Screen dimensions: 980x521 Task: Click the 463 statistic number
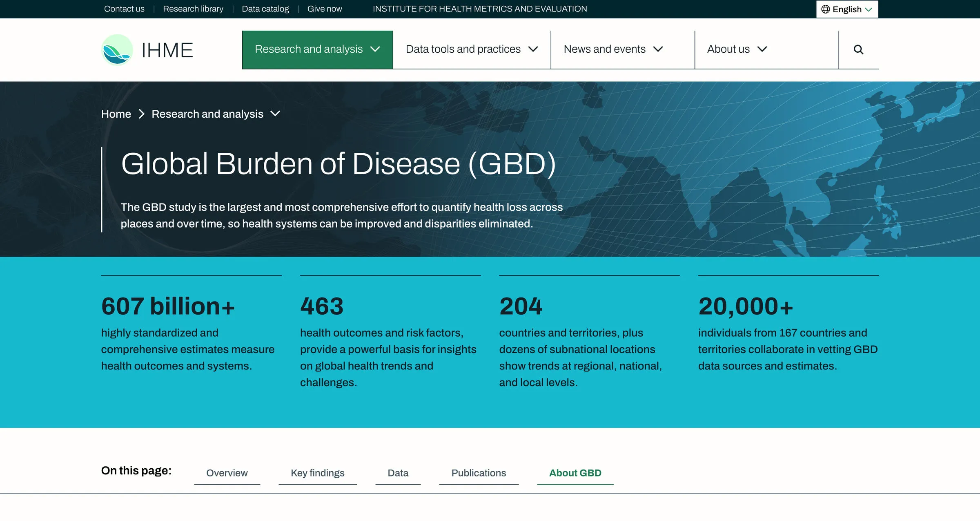click(322, 306)
